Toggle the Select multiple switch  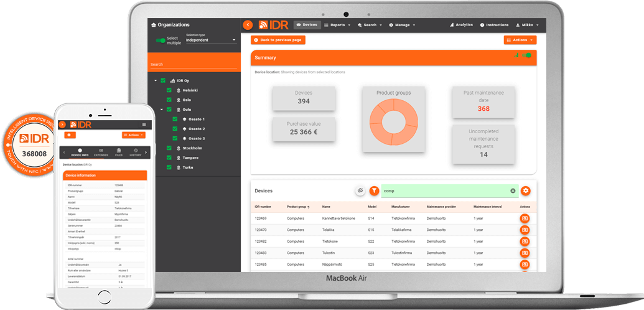coord(160,40)
